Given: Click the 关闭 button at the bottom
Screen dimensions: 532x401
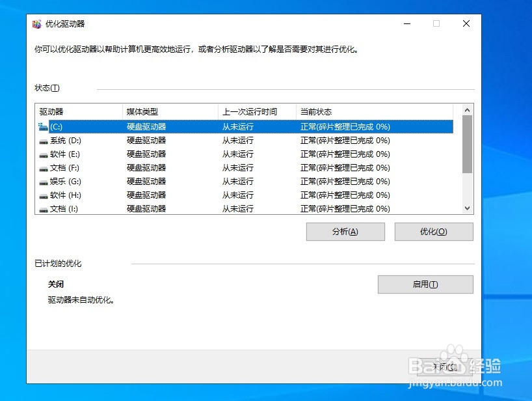Looking at the screenshot, I should click(444, 366).
